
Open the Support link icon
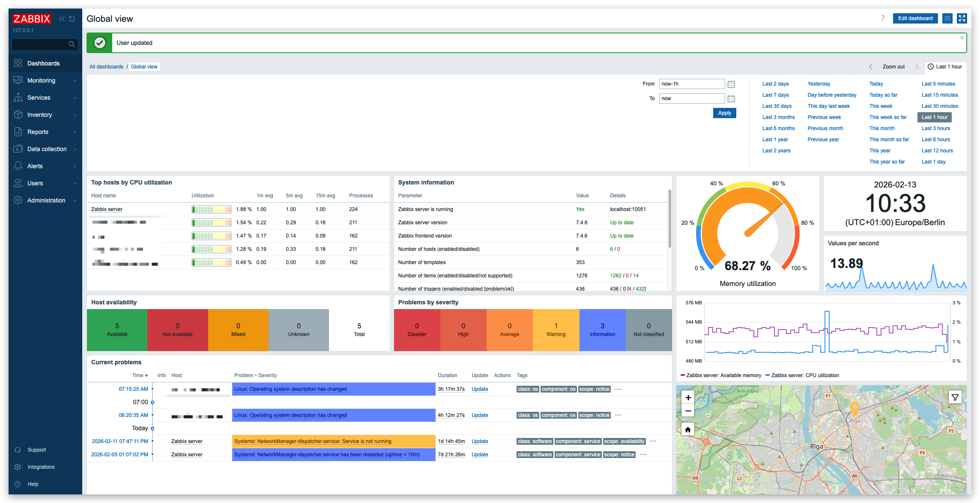coord(18,450)
